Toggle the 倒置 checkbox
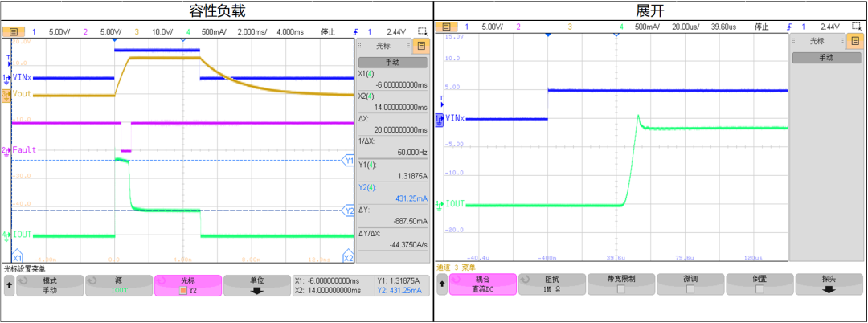This screenshot has height=323, width=868. [760, 288]
